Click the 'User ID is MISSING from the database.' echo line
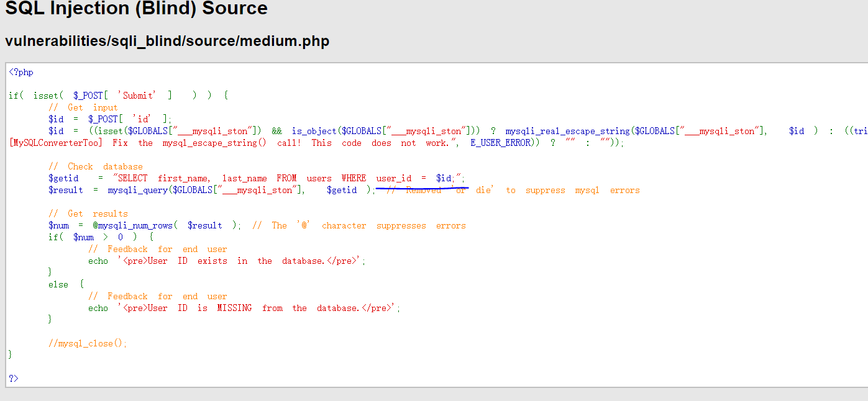 coord(244,308)
